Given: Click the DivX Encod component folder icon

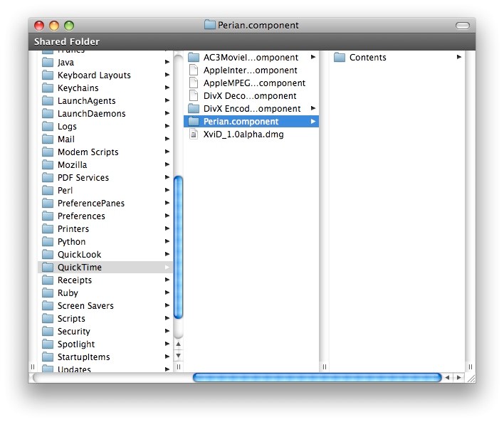Looking at the screenshot, I should point(194,108).
